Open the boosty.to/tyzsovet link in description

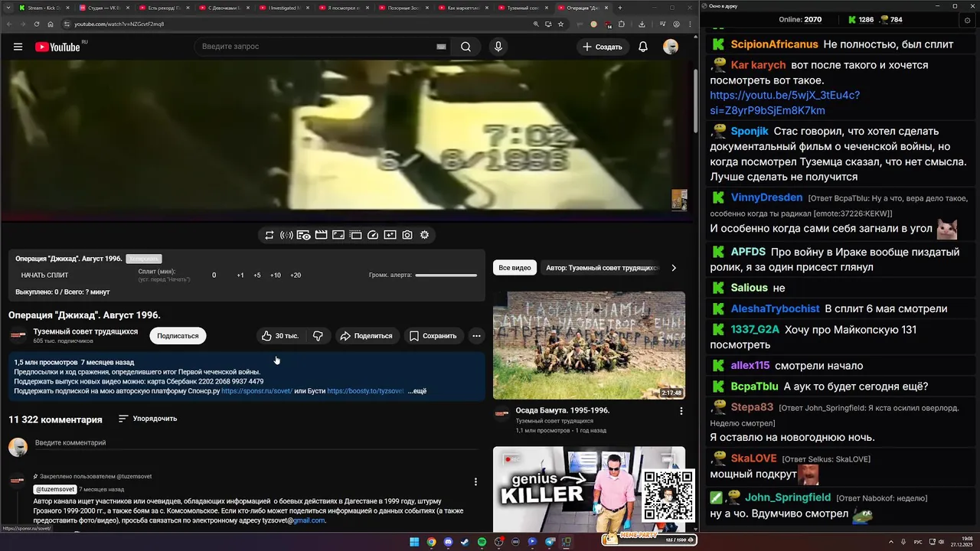365,391
